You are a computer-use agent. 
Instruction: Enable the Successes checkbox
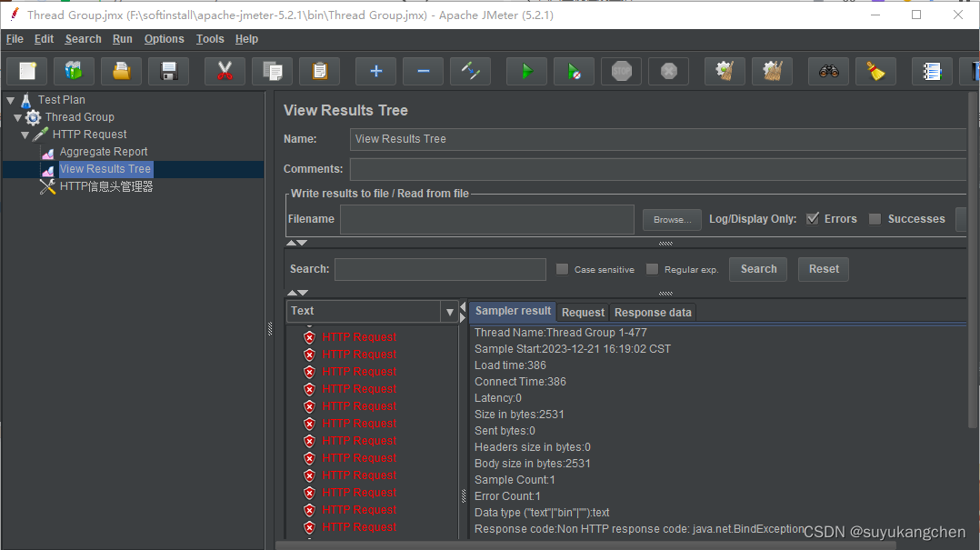click(x=875, y=219)
